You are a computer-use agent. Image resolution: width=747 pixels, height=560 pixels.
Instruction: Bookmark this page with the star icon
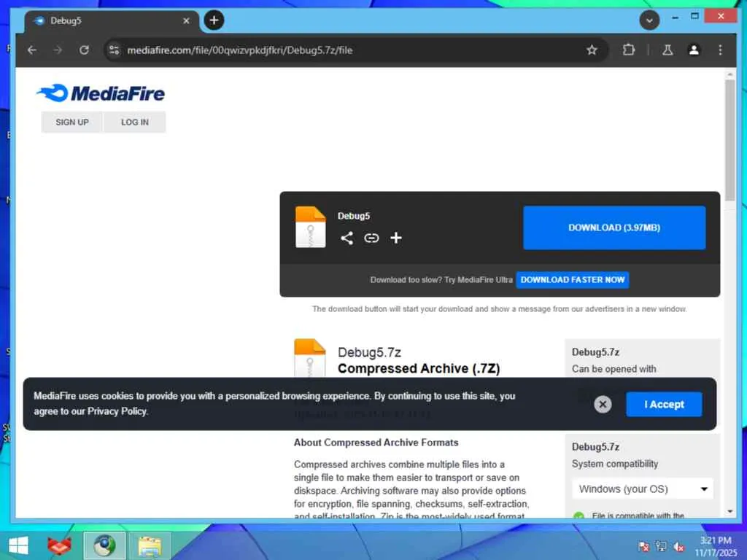point(592,50)
